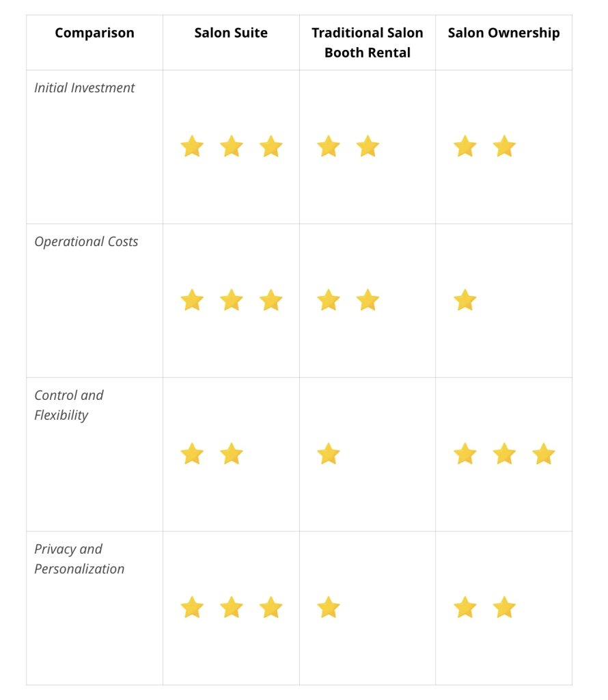Click the single star for Booth Rental Control and Flexibility
Viewport: 608px width, 700px height.
329,454
